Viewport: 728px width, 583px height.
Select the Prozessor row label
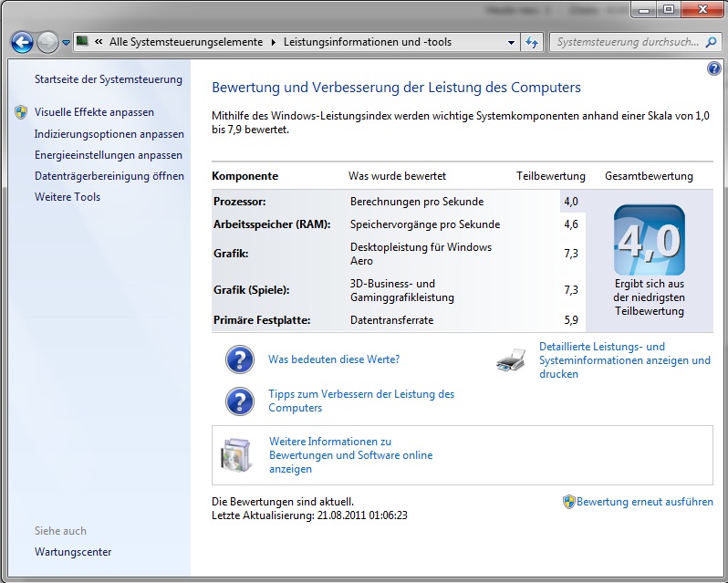pyautogui.click(x=240, y=202)
